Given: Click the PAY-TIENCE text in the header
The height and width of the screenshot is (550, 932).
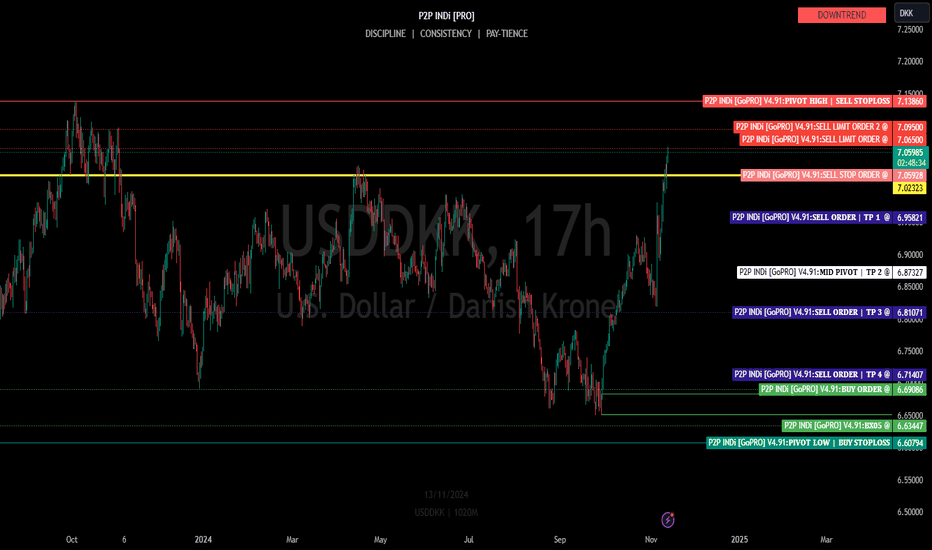Looking at the screenshot, I should tap(507, 34).
